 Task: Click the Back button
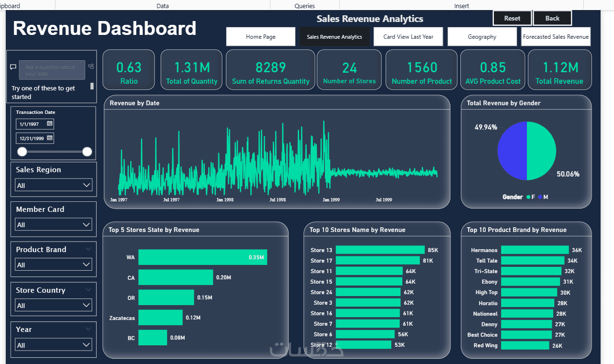coord(552,18)
